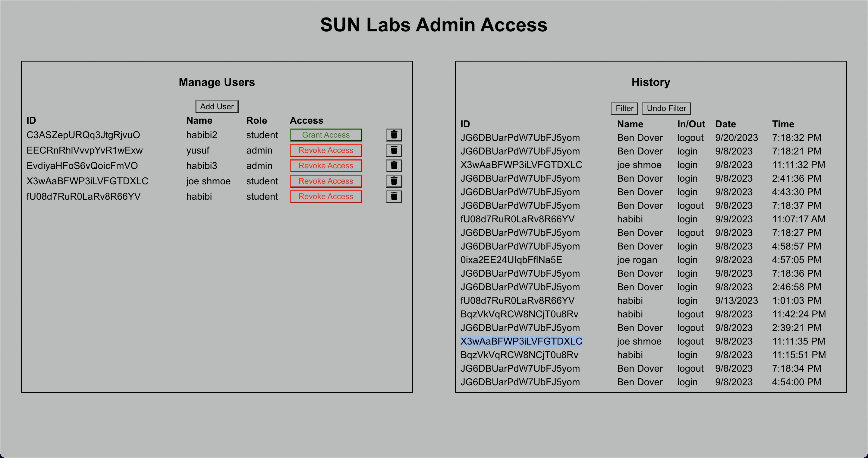This screenshot has width=868, height=458.
Task: Click the Add User button
Action: tap(217, 106)
